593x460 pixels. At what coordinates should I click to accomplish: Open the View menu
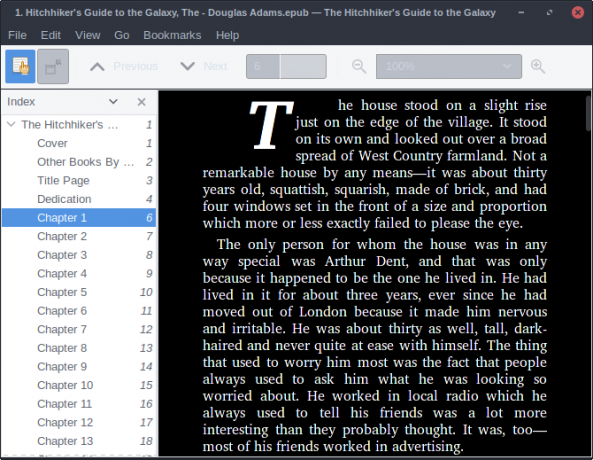(88, 35)
